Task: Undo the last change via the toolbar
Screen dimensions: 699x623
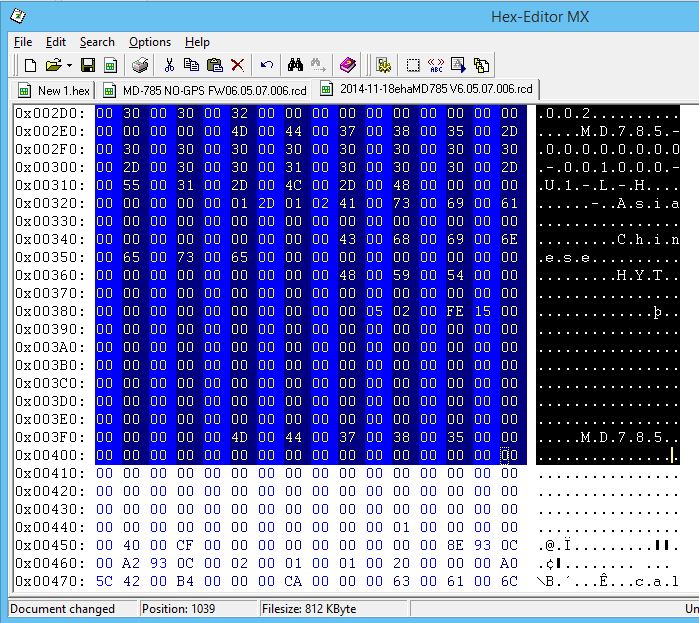Action: point(266,66)
